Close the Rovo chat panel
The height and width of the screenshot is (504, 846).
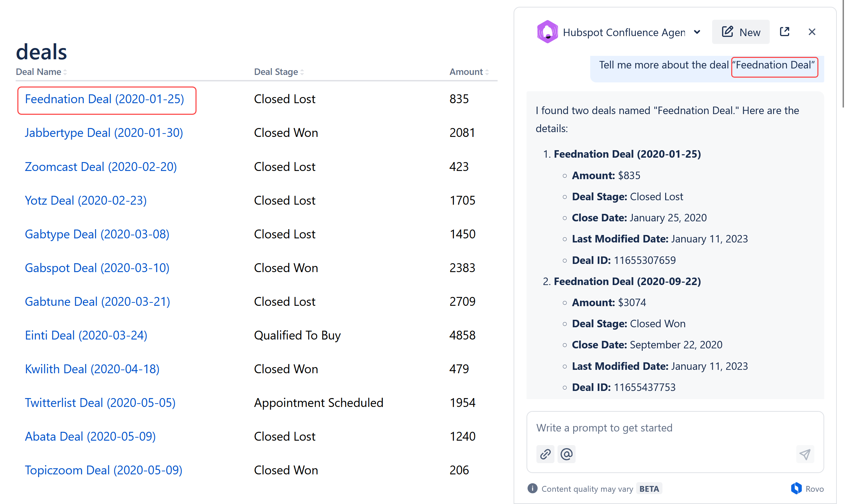tap(812, 32)
